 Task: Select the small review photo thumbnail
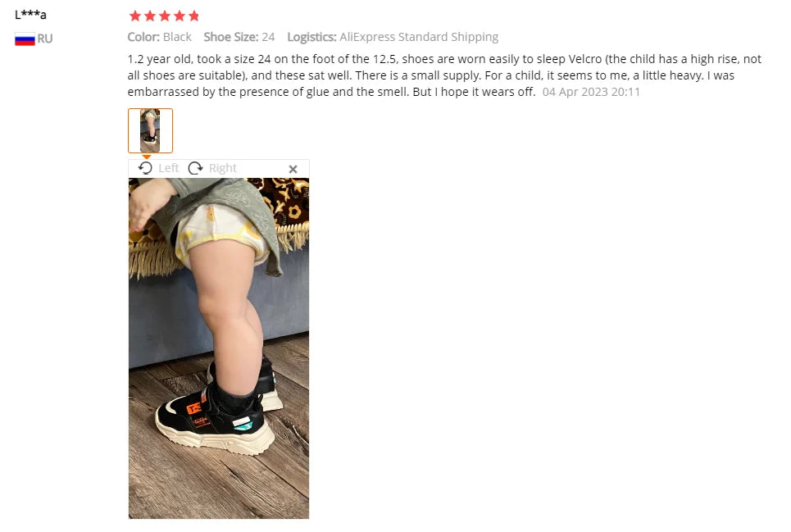[x=150, y=130]
